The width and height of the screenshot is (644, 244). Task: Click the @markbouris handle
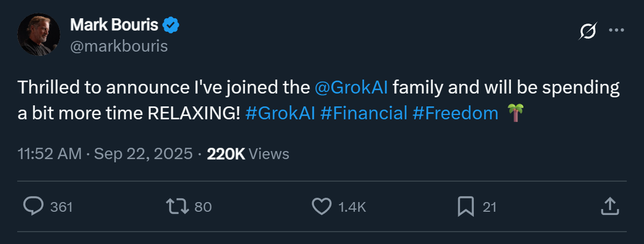click(x=119, y=46)
